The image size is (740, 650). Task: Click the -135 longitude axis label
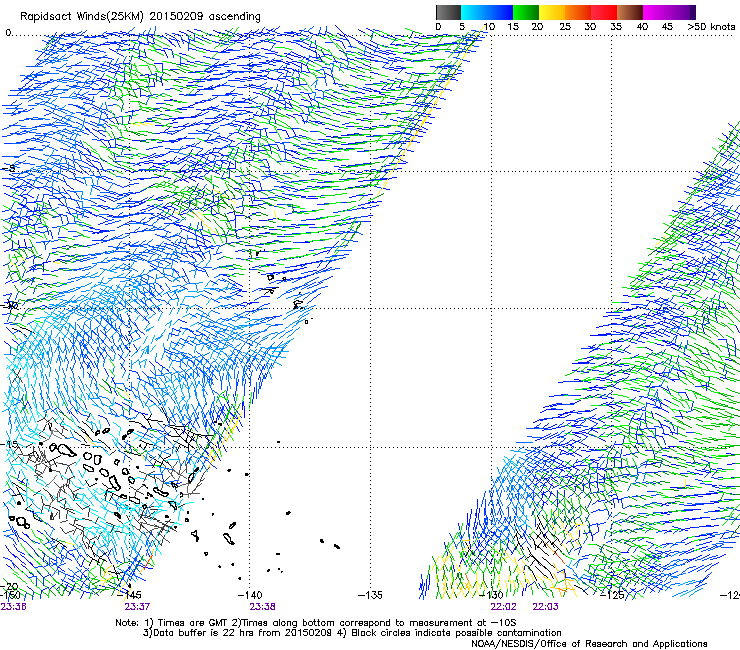point(370,595)
